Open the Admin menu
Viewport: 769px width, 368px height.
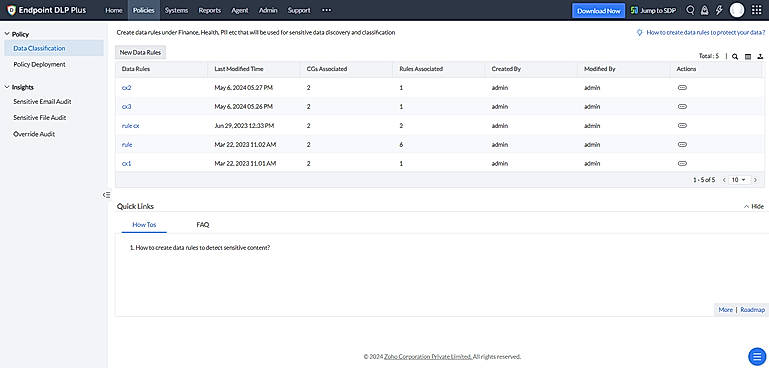(268, 10)
